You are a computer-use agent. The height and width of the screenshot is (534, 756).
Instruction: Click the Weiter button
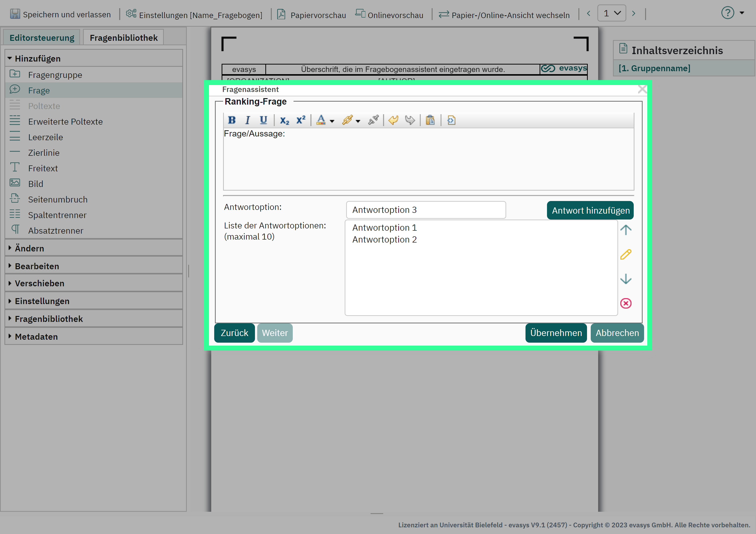click(275, 333)
